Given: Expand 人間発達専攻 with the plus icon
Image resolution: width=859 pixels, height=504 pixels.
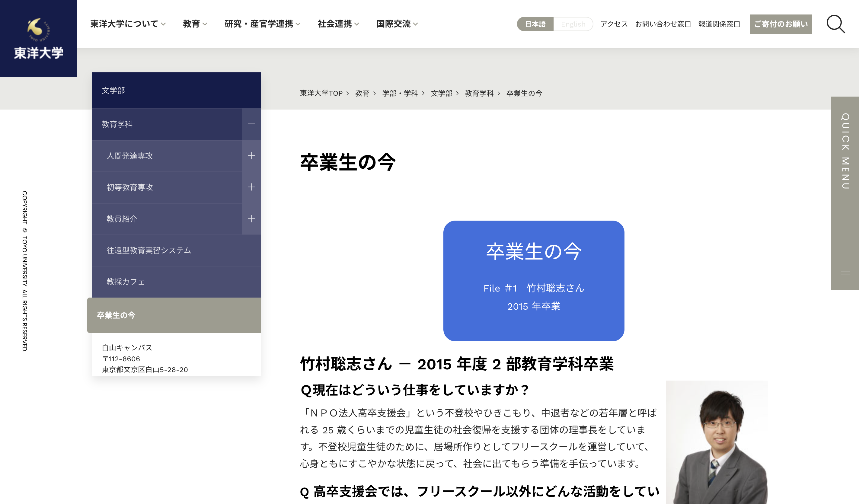Looking at the screenshot, I should pyautogui.click(x=251, y=156).
